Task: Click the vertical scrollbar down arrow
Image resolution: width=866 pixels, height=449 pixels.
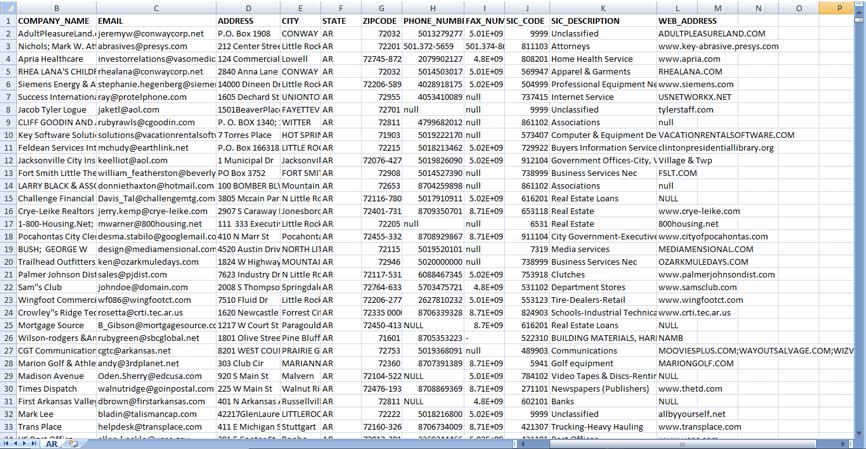Action: tap(859, 434)
